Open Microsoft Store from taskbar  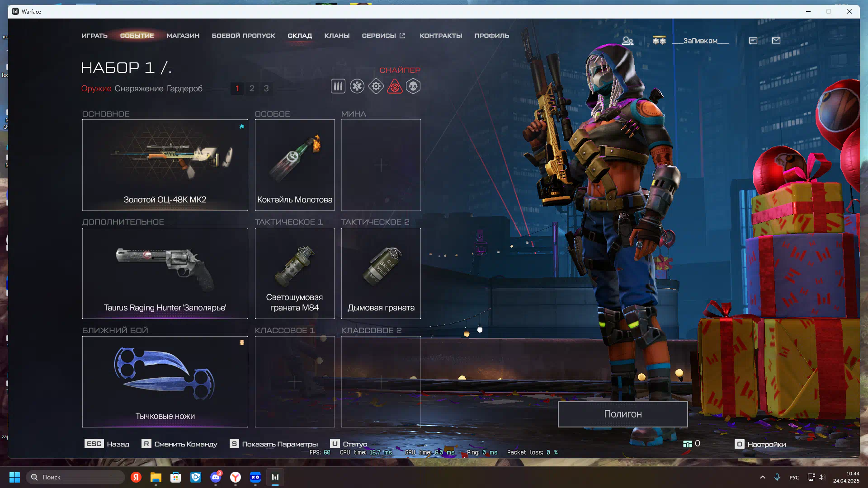(x=176, y=477)
